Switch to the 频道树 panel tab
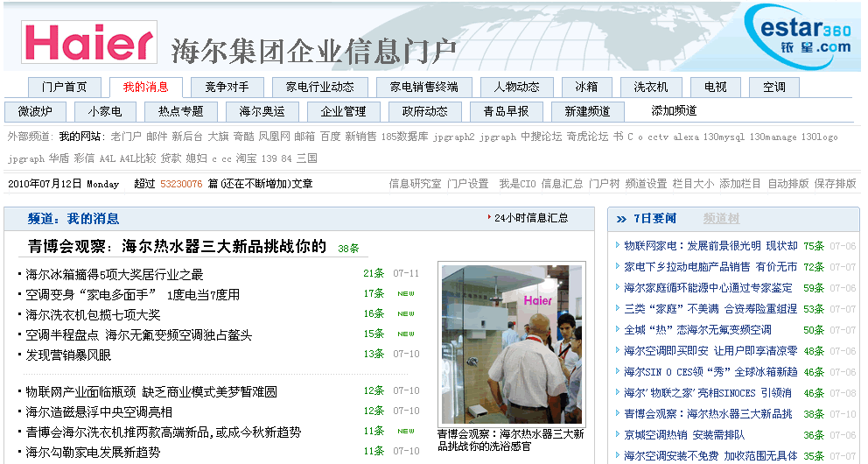This screenshot has width=868, height=464. 721,219
